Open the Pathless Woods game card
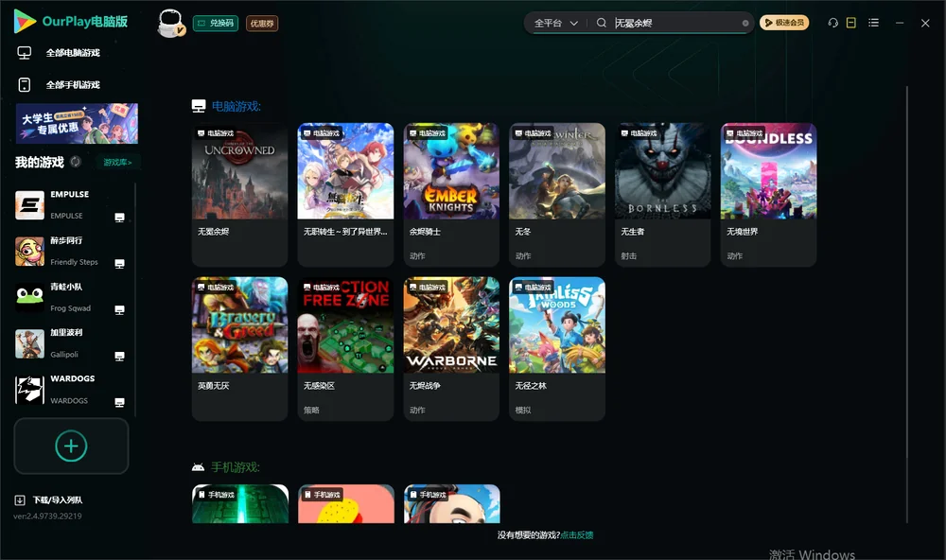 pos(557,349)
